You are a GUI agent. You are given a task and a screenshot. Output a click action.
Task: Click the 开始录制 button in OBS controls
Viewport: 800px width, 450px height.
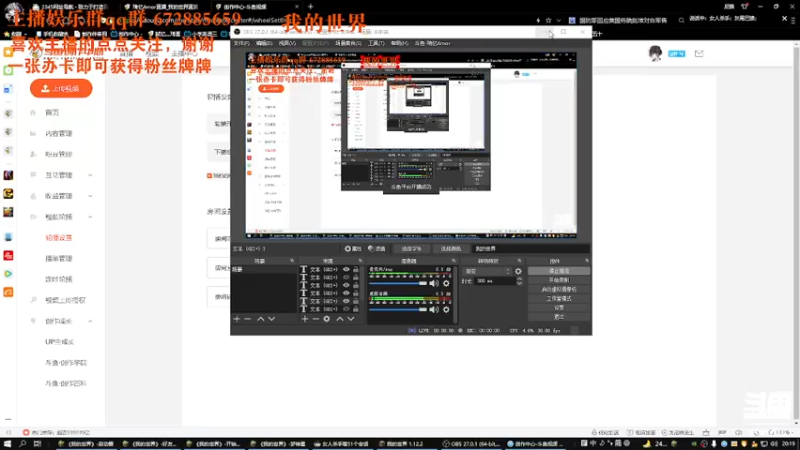coord(559,280)
